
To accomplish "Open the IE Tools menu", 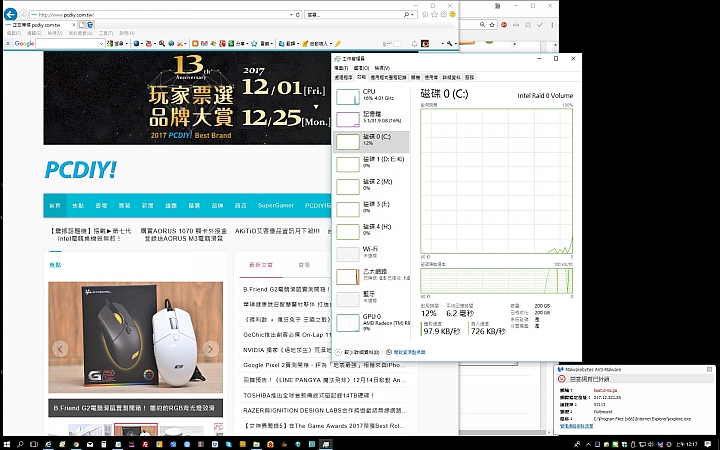I will click(106, 34).
